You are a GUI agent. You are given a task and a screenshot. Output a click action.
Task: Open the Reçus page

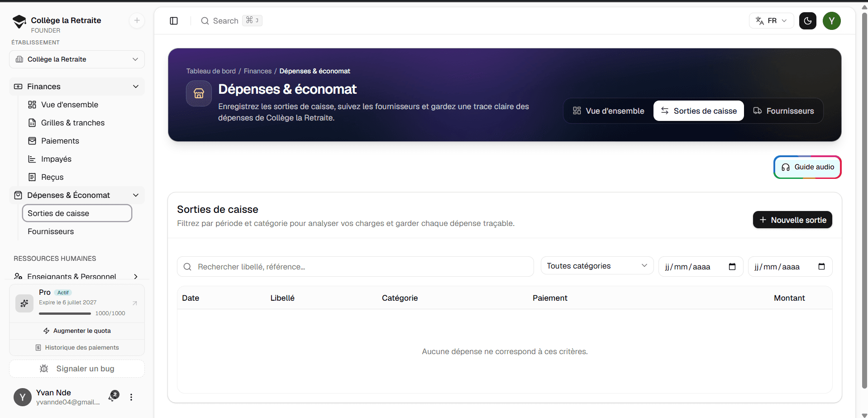pyautogui.click(x=52, y=177)
